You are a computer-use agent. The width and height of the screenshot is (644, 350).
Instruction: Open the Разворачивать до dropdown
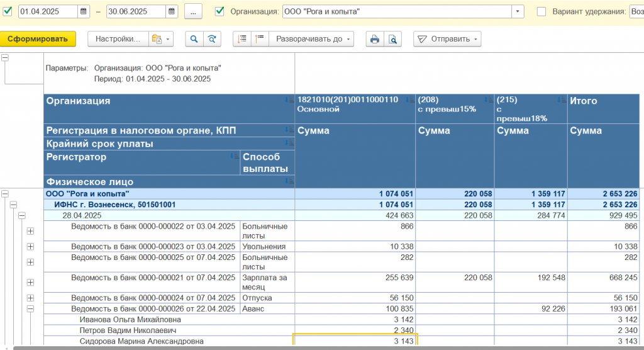311,39
